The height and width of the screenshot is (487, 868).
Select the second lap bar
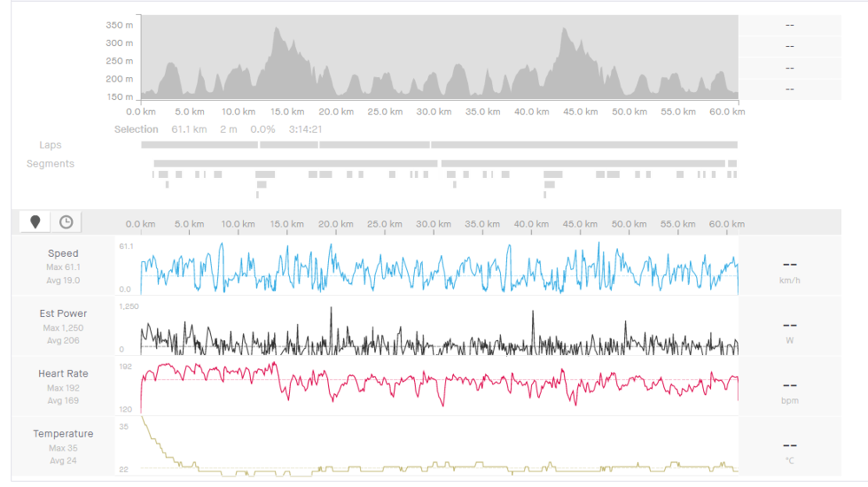[289, 145]
